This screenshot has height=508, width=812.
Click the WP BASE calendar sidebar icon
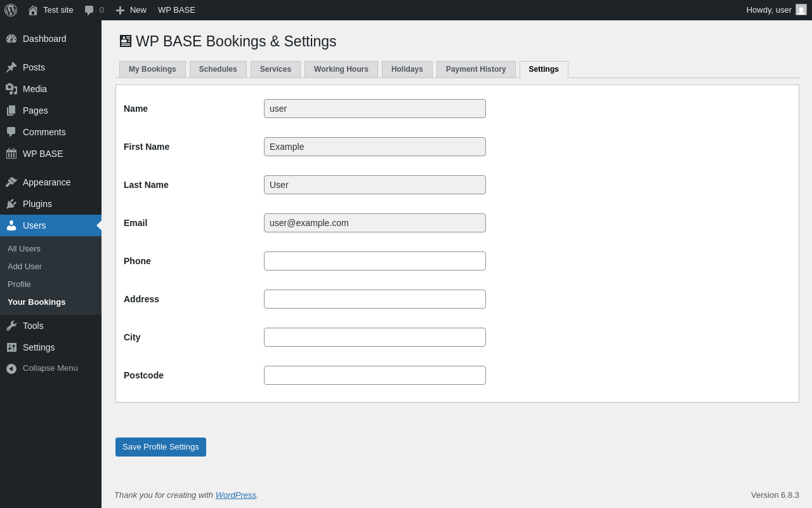click(x=11, y=154)
